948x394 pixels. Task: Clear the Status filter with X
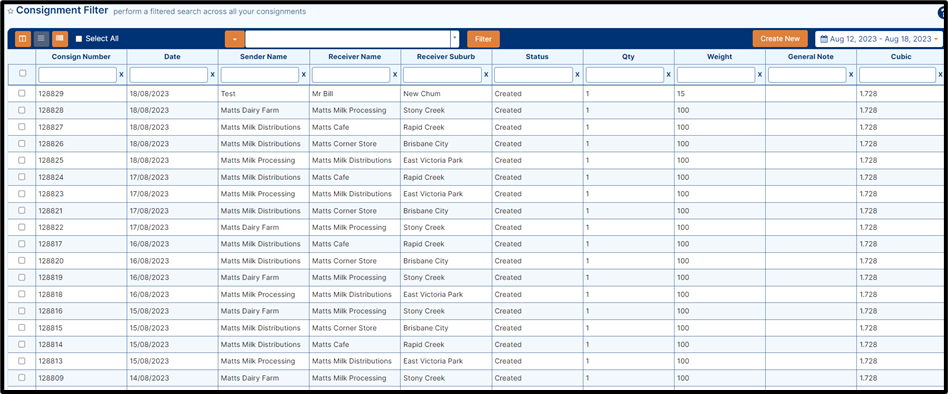tap(577, 75)
